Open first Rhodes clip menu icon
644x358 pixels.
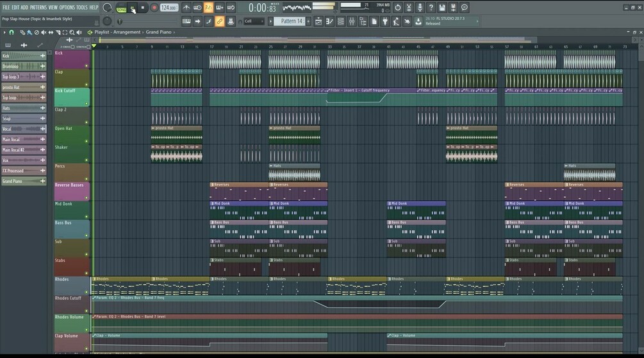[x=94, y=279]
